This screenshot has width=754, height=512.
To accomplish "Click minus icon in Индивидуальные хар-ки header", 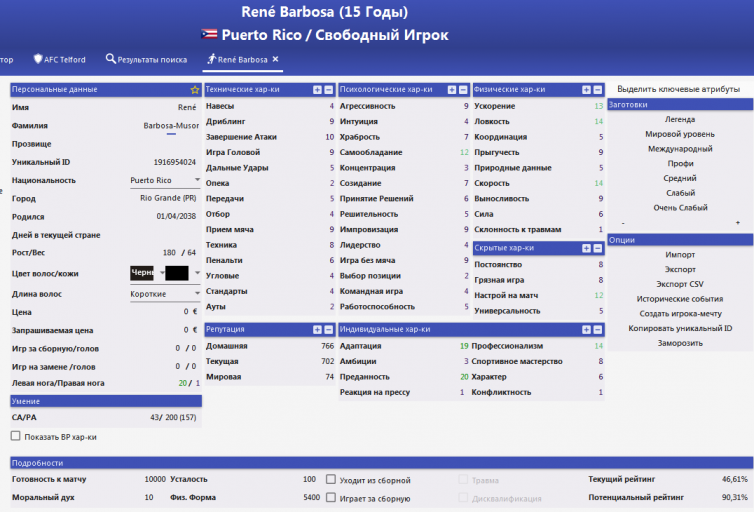I will click(x=598, y=329).
